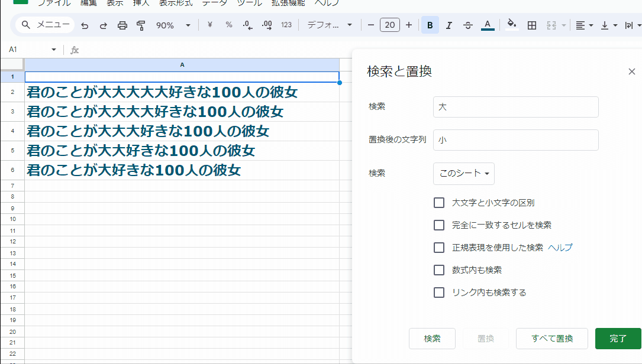Screen dimensions: 642x364
Task: Toggle bold formatting
Action: pyautogui.click(x=430, y=25)
